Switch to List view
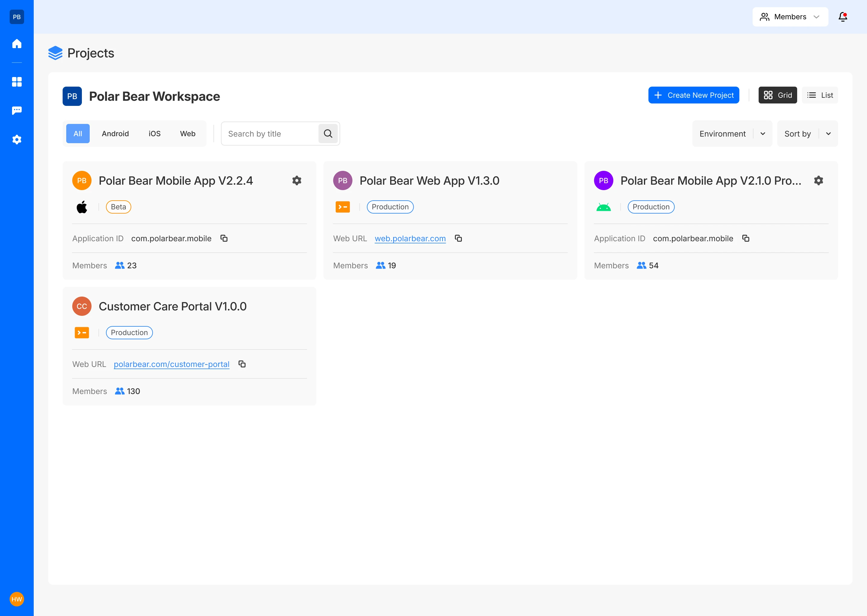Screen dimensions: 867x616 point(820,95)
